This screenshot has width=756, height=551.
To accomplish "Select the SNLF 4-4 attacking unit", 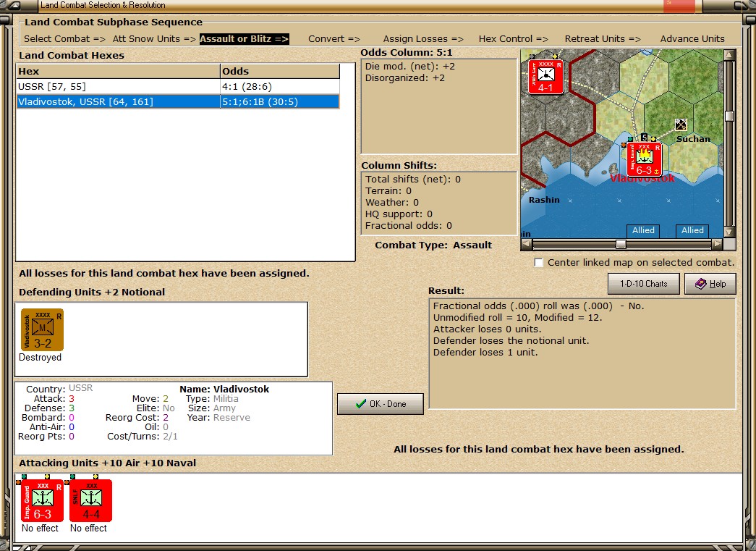I will 90,500.
